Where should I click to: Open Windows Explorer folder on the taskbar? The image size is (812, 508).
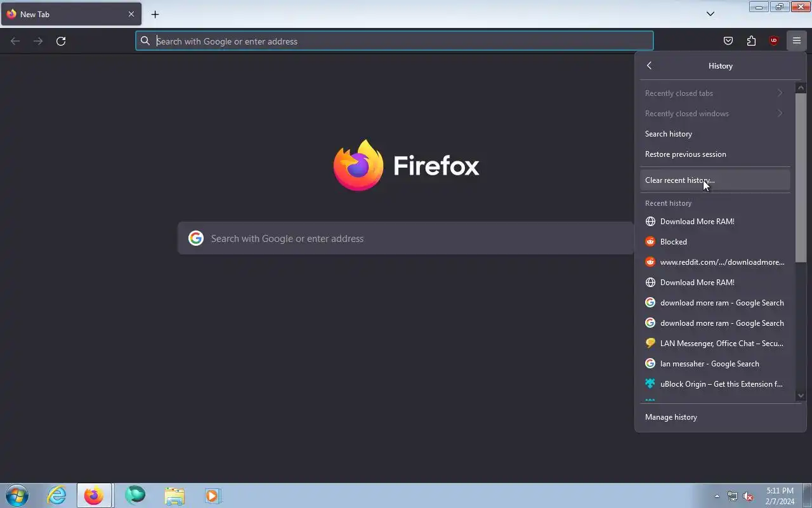(174, 495)
